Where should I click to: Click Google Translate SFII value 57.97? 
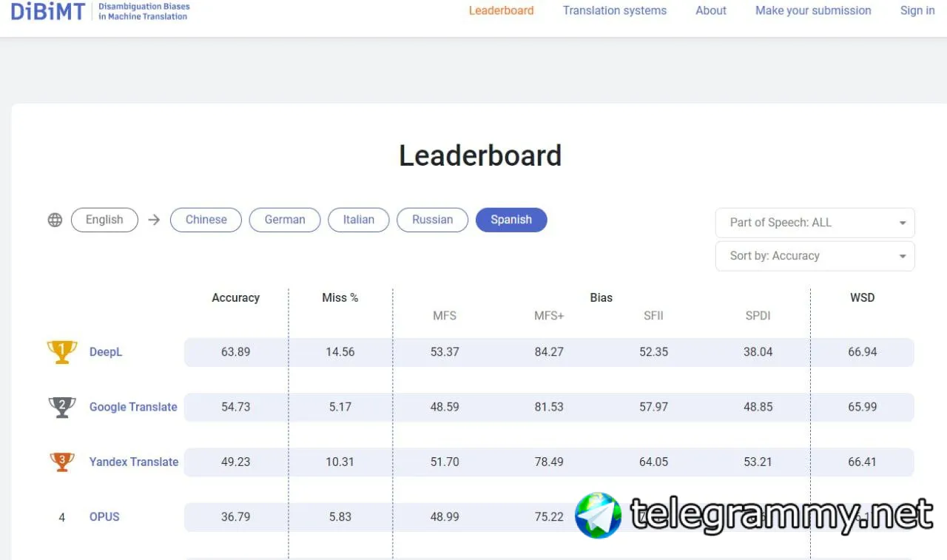coord(654,407)
